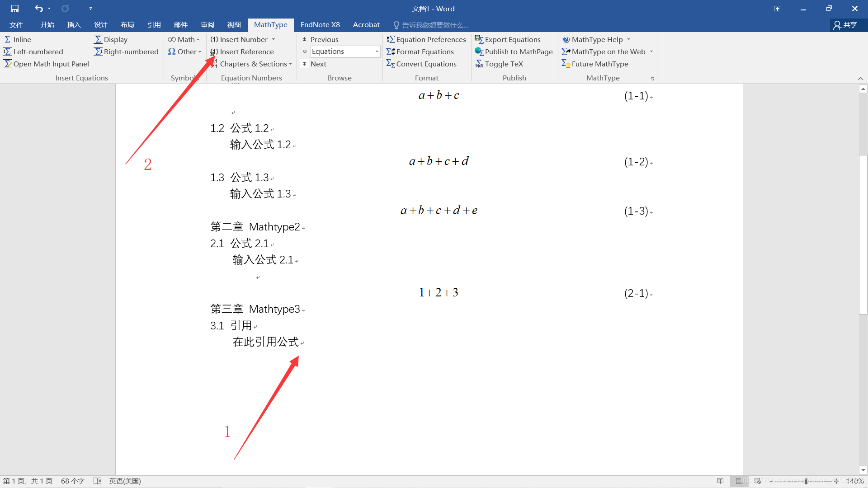Switch to the EndNote X8 tab
868x488 pixels.
point(320,25)
